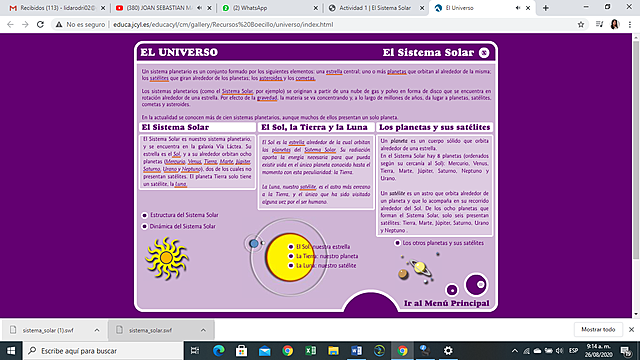The image size is (640, 360).
Task: Open Mail app from taskbar
Action: pyautogui.click(x=264, y=351)
